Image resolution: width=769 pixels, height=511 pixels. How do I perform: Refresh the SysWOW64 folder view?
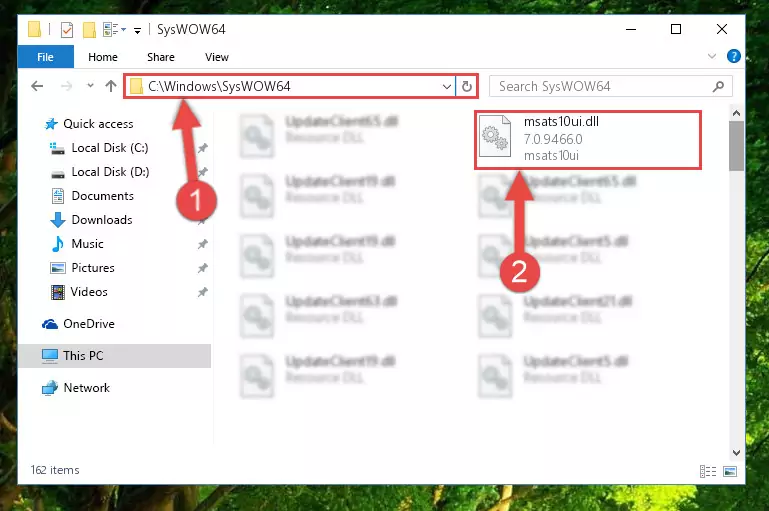(467, 87)
